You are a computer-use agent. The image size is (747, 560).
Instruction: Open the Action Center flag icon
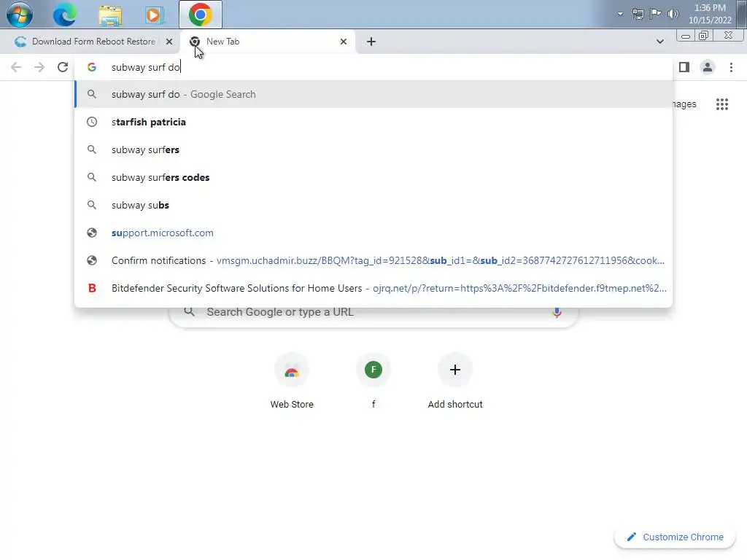(656, 13)
